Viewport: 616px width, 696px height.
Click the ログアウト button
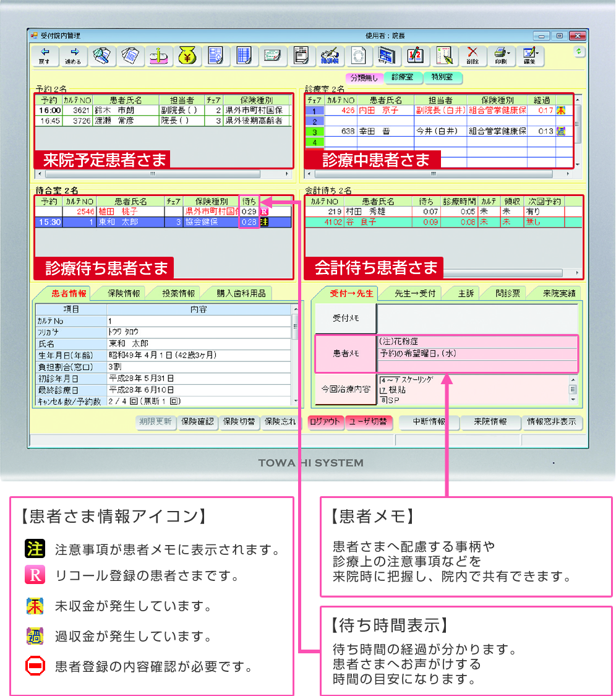click(x=325, y=422)
